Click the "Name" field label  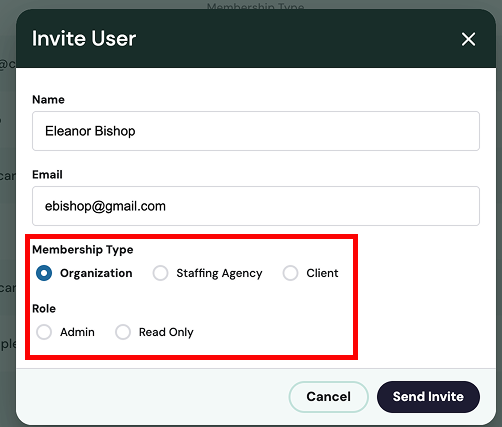48,100
